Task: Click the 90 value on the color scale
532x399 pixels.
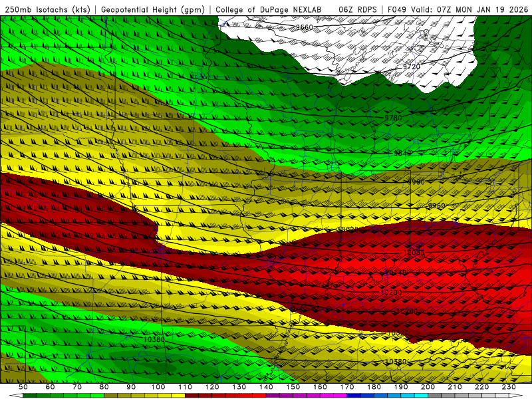Action: 131,387
